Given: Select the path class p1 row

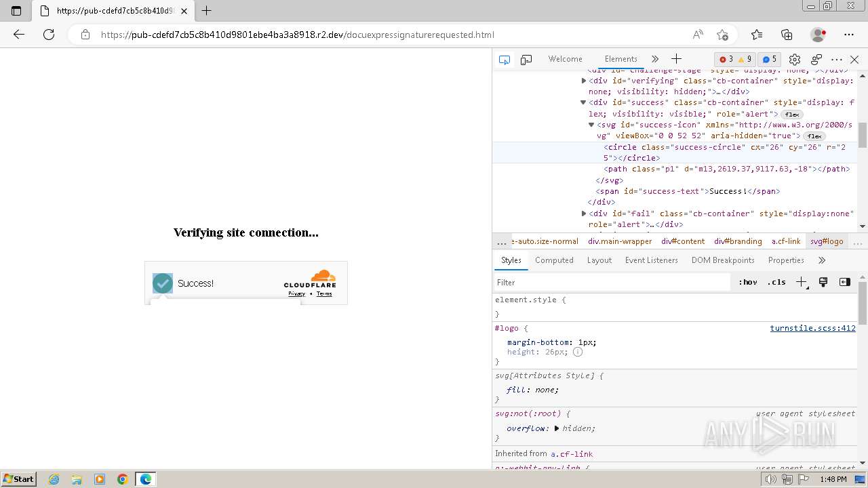Looking at the screenshot, I should click(675, 169).
